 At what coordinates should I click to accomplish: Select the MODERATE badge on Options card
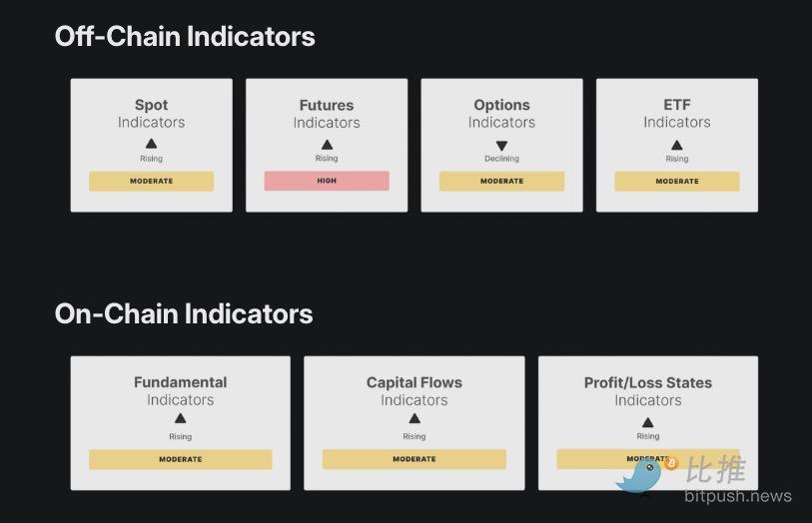click(x=501, y=181)
